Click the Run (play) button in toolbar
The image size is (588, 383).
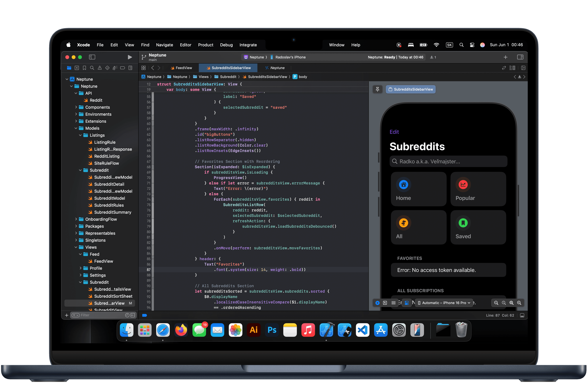coord(130,57)
